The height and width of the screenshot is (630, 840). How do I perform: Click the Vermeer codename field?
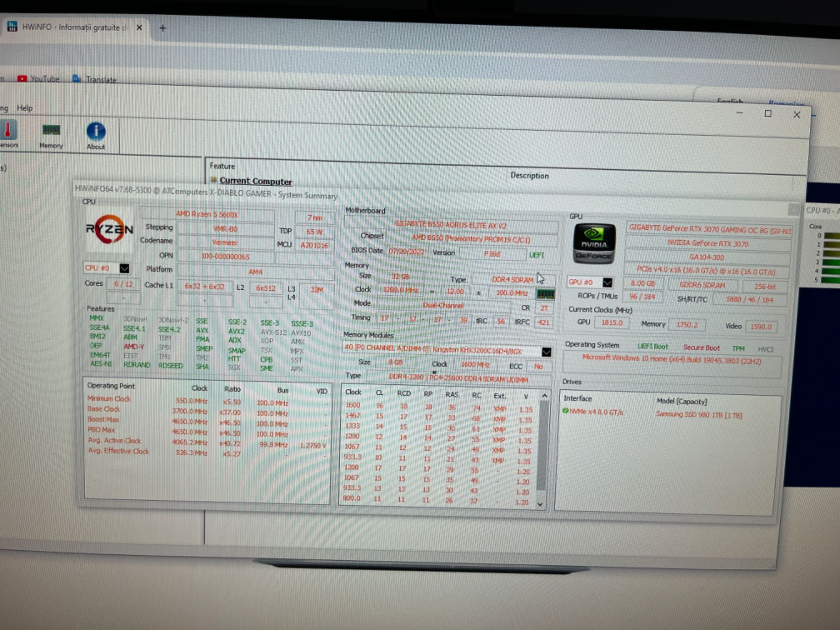[225, 242]
